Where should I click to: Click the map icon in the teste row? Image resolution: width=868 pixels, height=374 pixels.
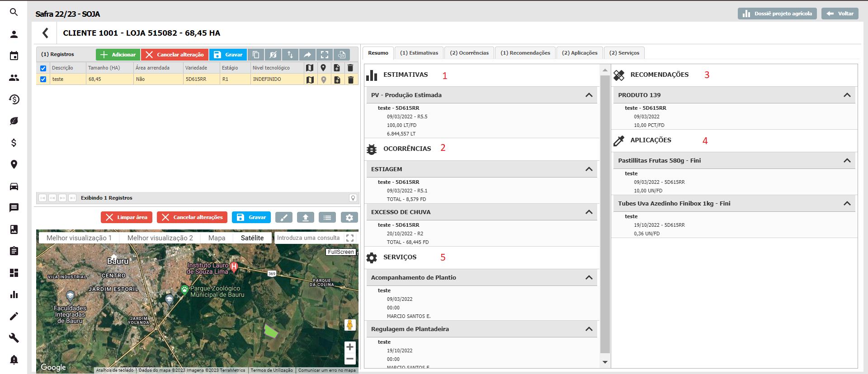[310, 79]
